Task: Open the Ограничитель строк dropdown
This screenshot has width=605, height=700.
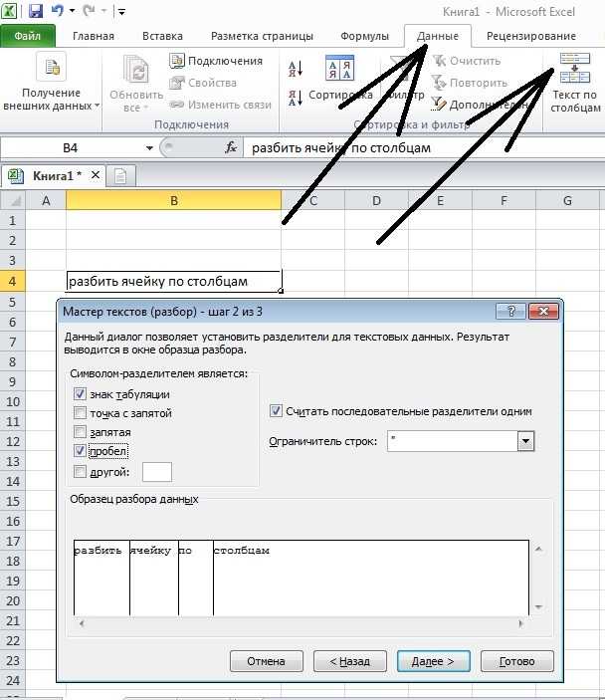Action: 526,441
